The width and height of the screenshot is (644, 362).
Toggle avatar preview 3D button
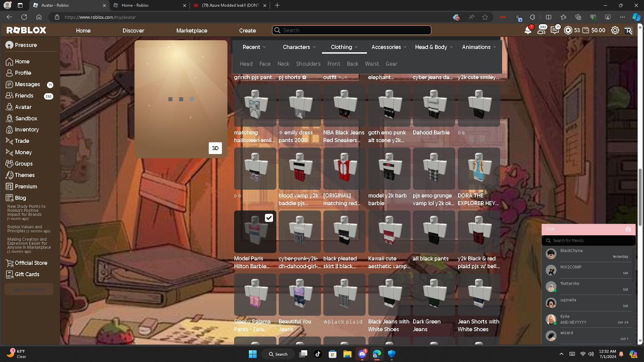pyautogui.click(x=215, y=148)
